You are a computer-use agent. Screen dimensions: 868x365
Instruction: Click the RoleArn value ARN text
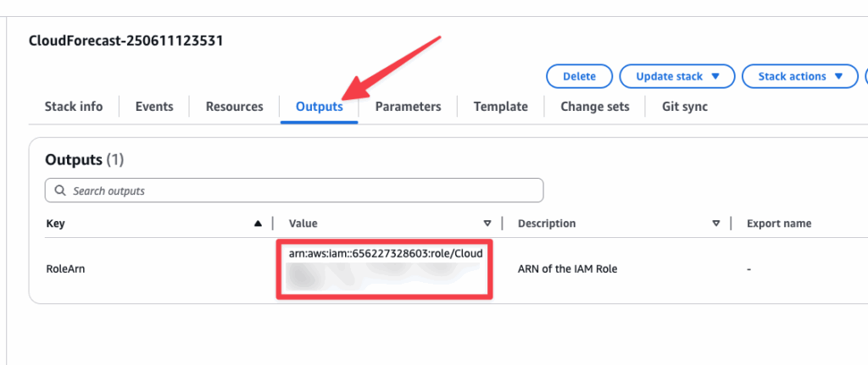click(386, 254)
